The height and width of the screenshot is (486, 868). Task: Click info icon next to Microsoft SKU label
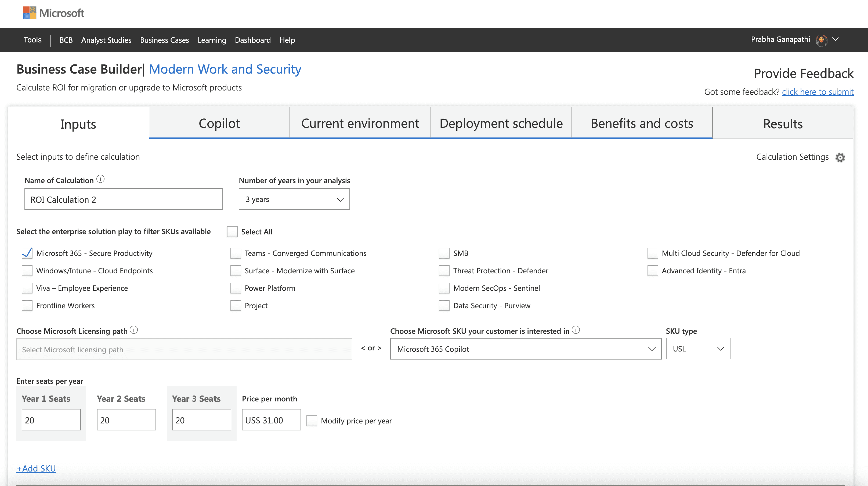coord(576,330)
